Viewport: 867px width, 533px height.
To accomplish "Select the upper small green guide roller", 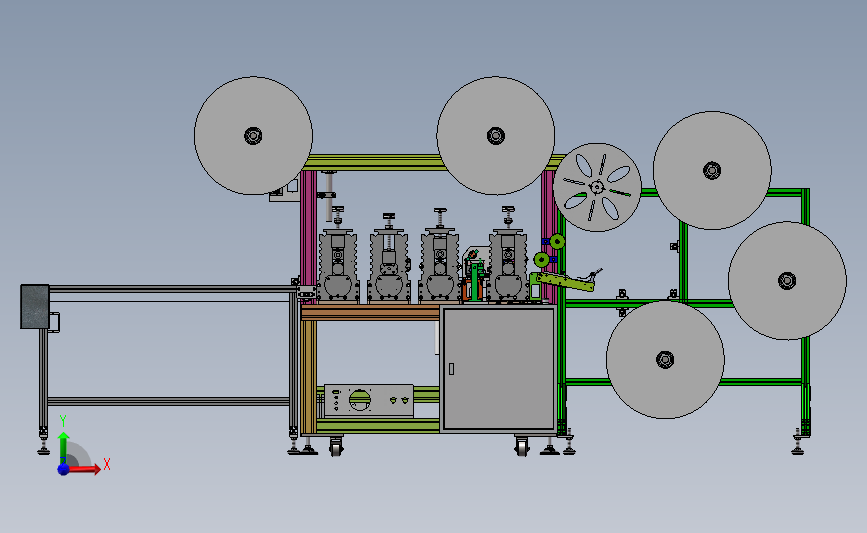I will click(x=557, y=242).
